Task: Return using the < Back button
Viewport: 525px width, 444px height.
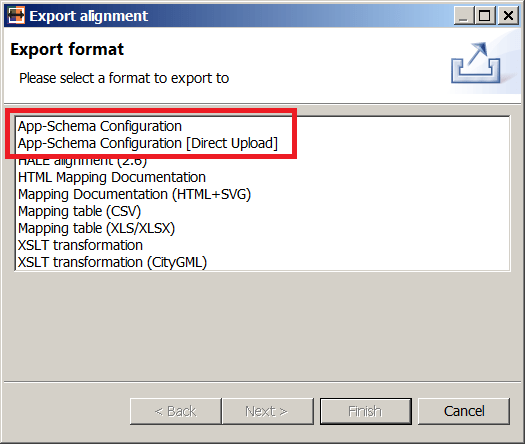Action: (175, 411)
